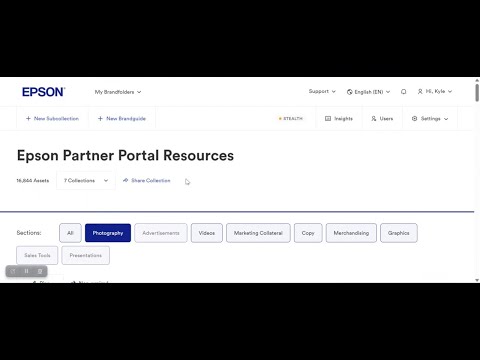Click the Users person icon

tap(374, 119)
